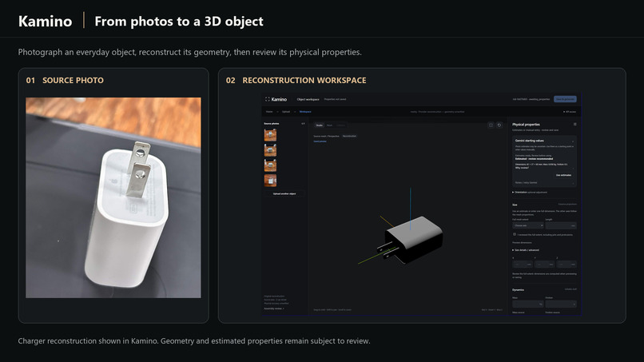Image resolution: width=644 pixels, height=362 pixels.
Task: Go to the Upload breadcrumb
Action: click(x=286, y=112)
